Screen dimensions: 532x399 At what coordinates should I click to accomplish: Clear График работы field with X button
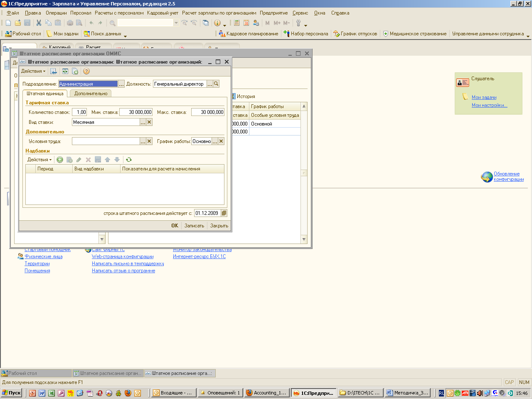(x=221, y=141)
